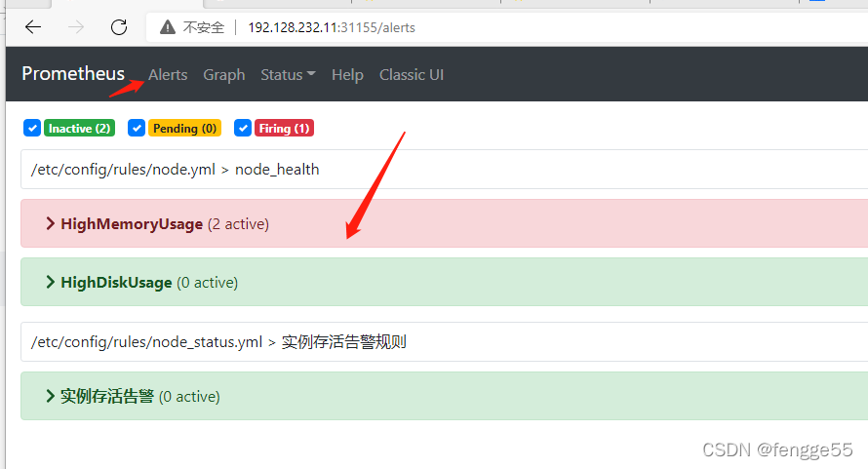Click the address bar URL
This screenshot has height=469, width=868.
click(x=332, y=27)
